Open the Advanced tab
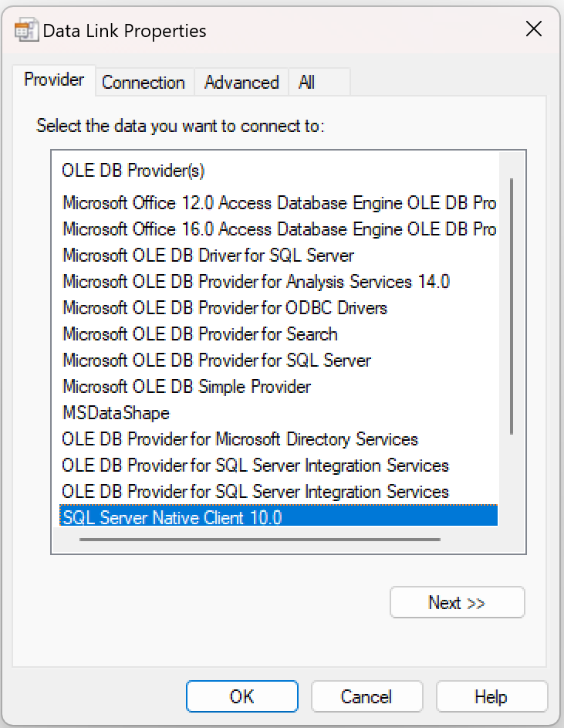Image resolution: width=564 pixels, height=728 pixels. tap(241, 83)
